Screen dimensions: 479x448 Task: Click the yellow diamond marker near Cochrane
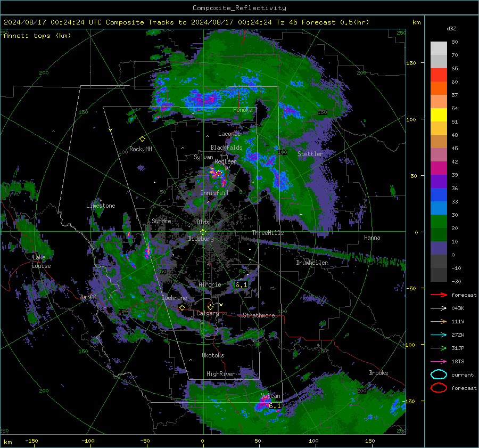pos(183,307)
